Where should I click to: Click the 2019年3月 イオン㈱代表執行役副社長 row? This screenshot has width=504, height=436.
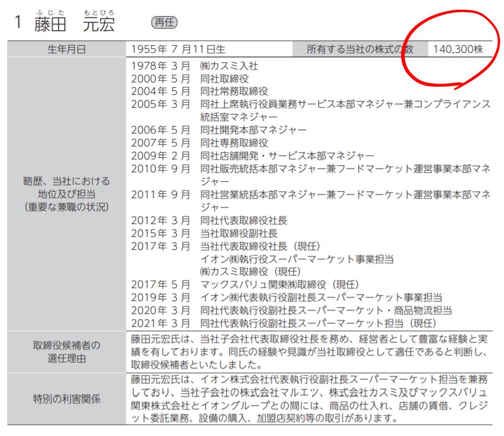point(286,298)
